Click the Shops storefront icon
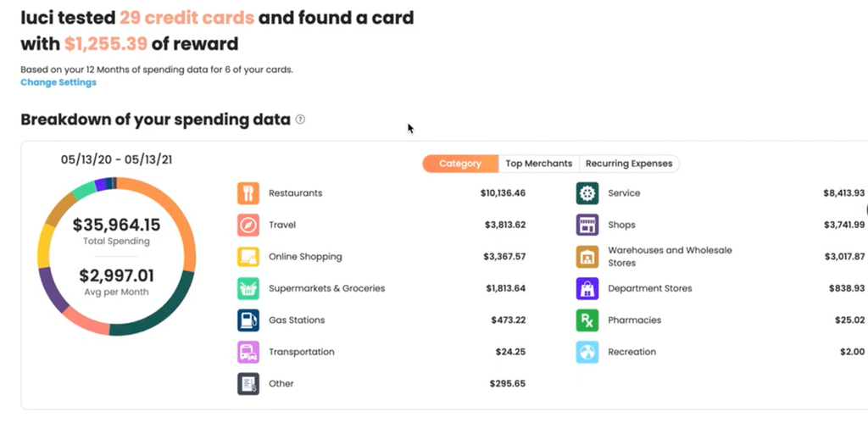Image resolution: width=868 pixels, height=434 pixels. pos(587,225)
